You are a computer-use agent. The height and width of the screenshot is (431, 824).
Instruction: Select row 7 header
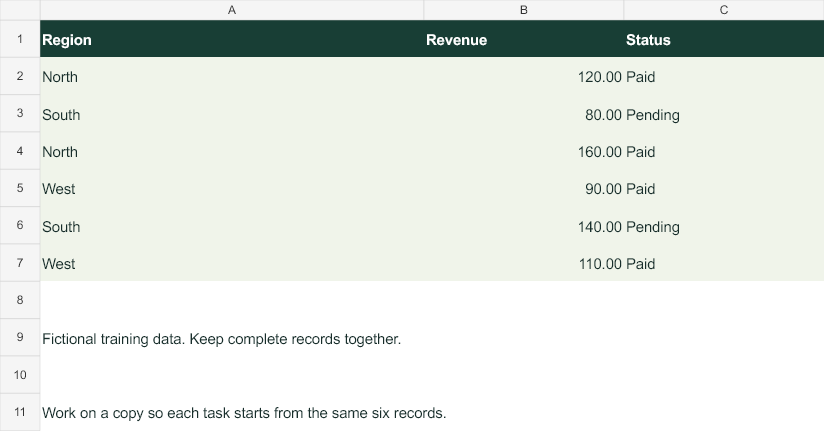(x=20, y=263)
